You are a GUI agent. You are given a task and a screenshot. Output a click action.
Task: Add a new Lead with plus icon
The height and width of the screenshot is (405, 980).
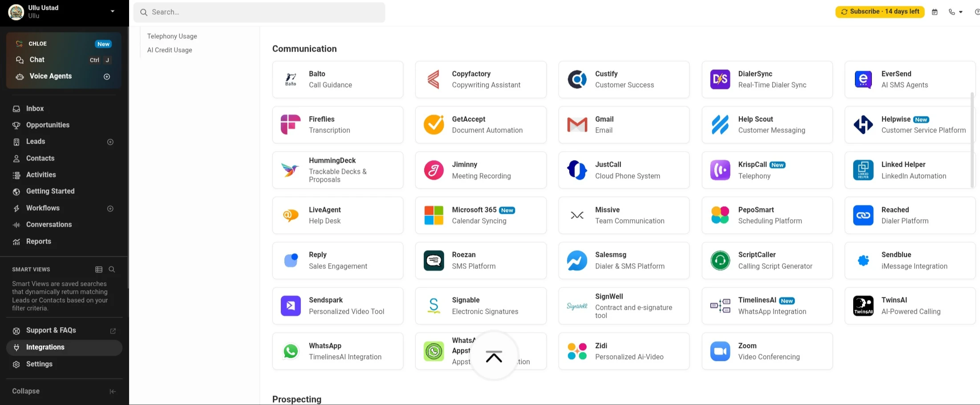coord(110,142)
